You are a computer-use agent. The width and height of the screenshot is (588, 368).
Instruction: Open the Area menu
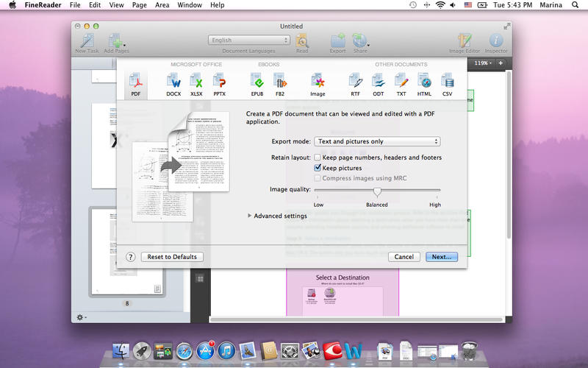[162, 5]
